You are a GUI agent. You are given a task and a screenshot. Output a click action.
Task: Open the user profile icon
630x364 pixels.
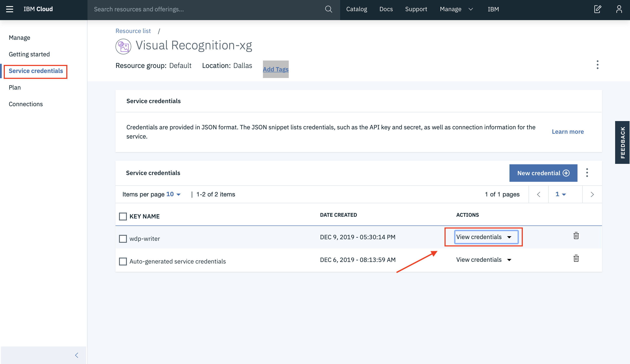point(619,9)
